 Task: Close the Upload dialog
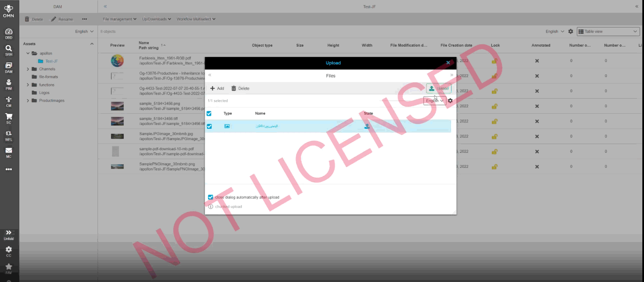tap(448, 63)
